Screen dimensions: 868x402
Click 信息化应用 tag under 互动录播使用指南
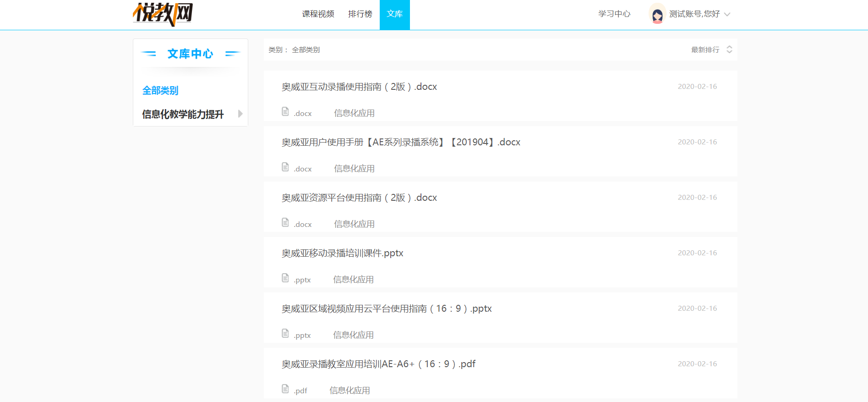[354, 113]
